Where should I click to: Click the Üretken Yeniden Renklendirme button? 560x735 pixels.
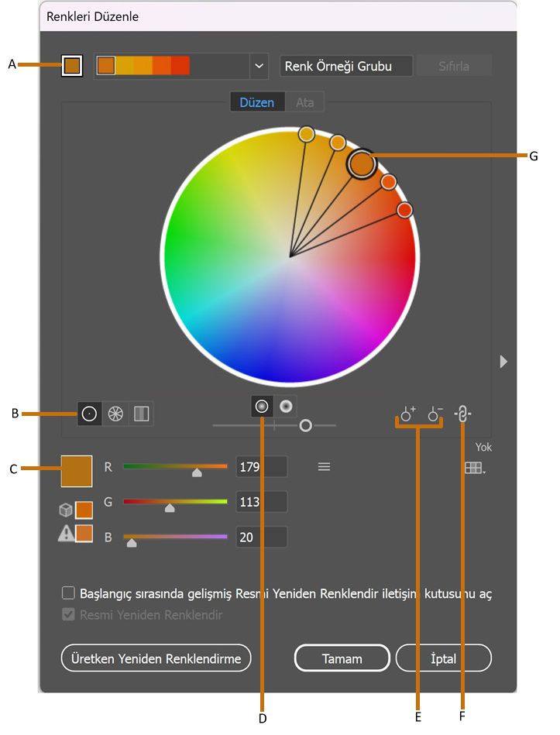(x=156, y=659)
